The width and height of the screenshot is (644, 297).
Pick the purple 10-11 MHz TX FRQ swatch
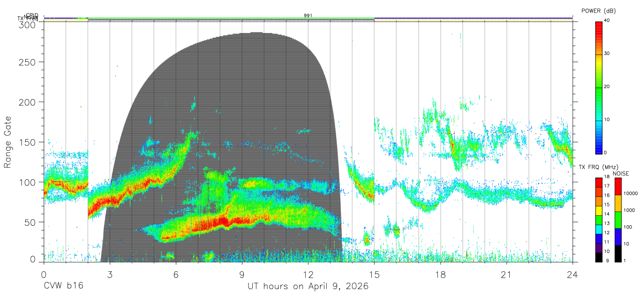coord(599,247)
